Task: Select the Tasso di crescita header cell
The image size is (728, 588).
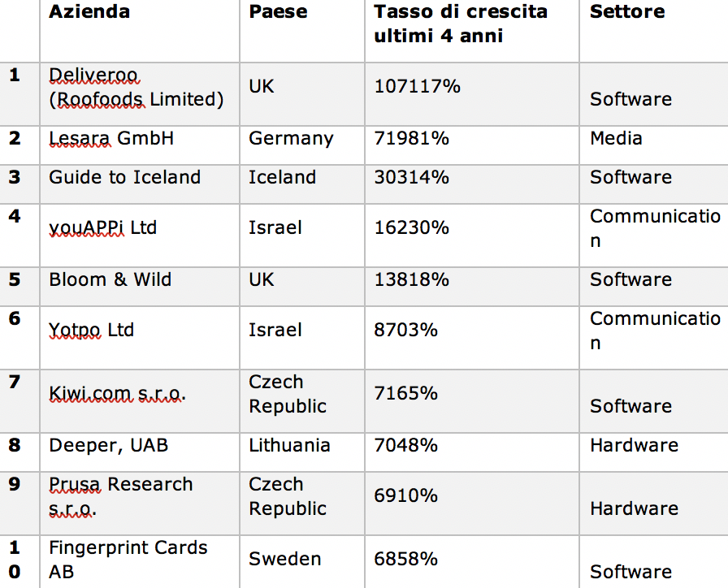Action: [x=461, y=24]
